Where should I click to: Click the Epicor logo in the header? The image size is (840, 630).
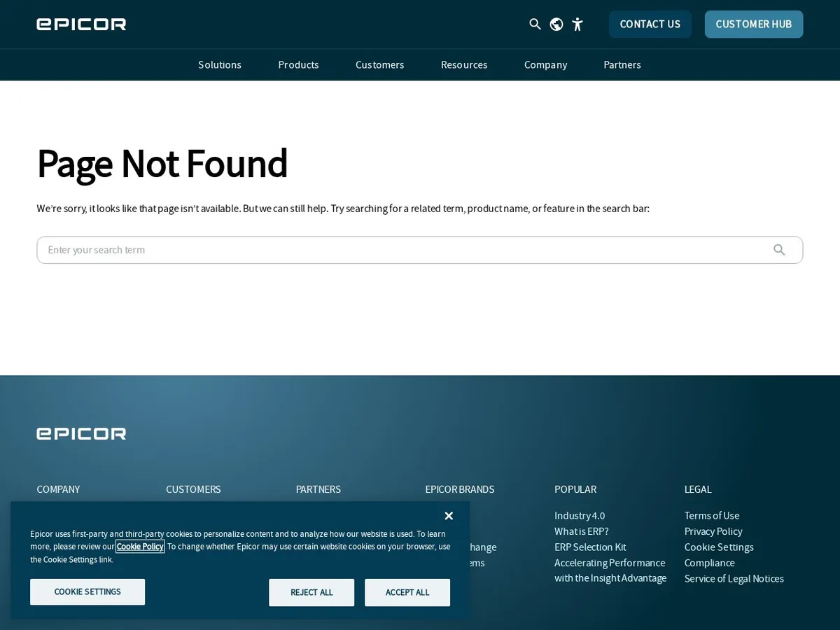81,24
